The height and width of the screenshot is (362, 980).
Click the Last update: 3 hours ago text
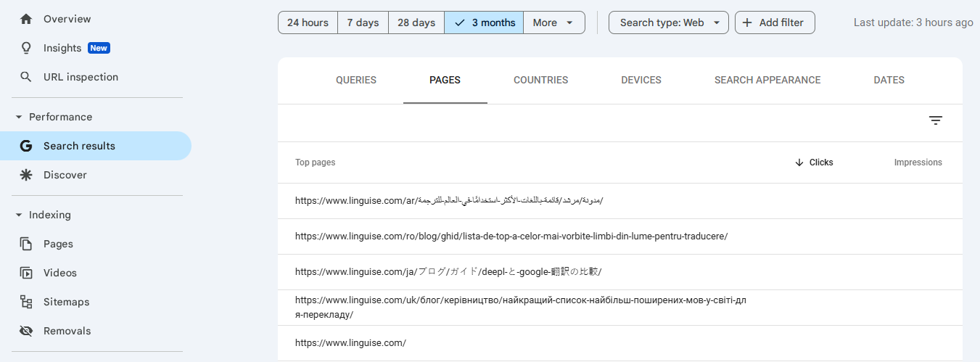pos(913,22)
